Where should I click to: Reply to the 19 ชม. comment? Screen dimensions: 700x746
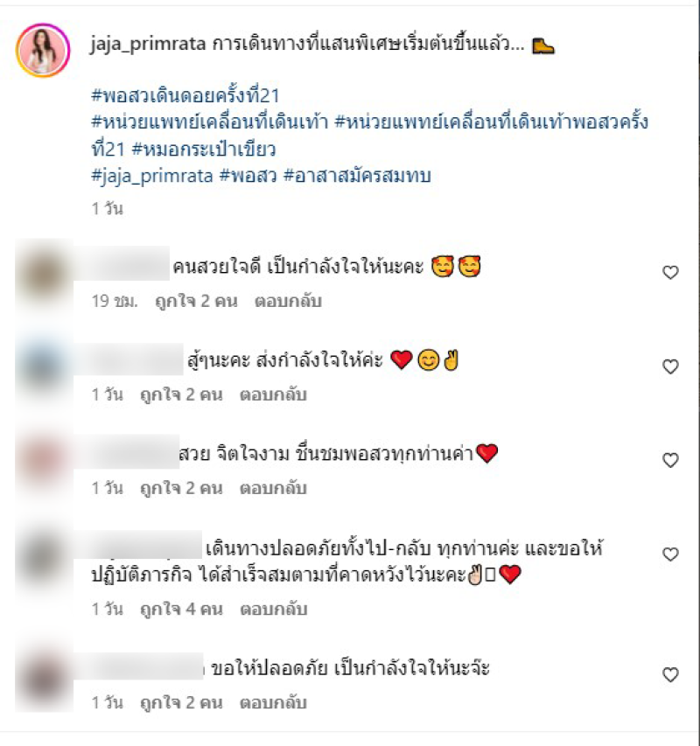tap(289, 301)
